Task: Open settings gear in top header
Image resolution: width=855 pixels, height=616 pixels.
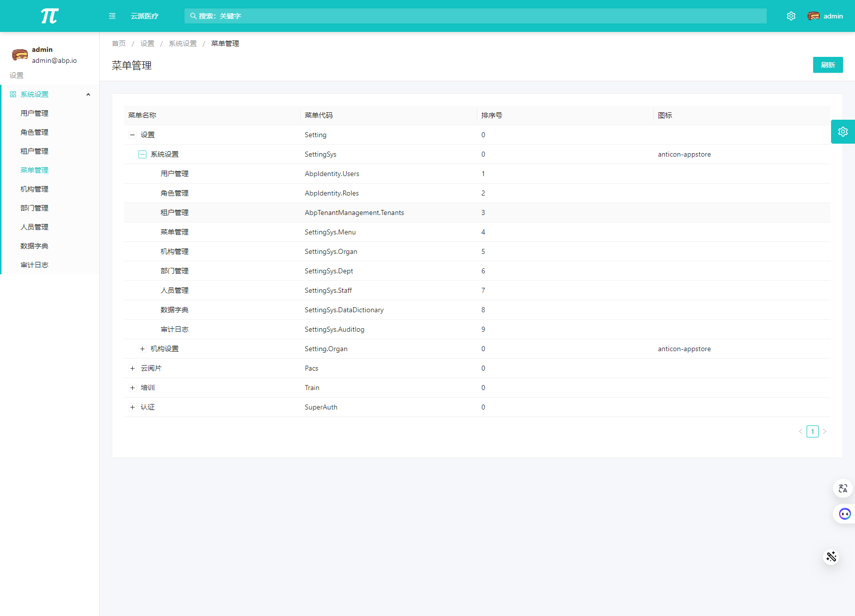Action: point(791,16)
